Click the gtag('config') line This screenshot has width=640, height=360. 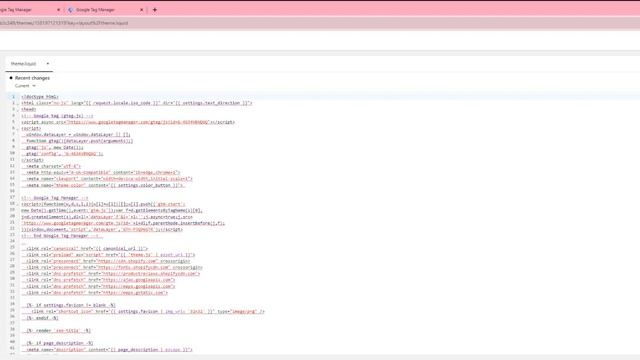pos(62,154)
